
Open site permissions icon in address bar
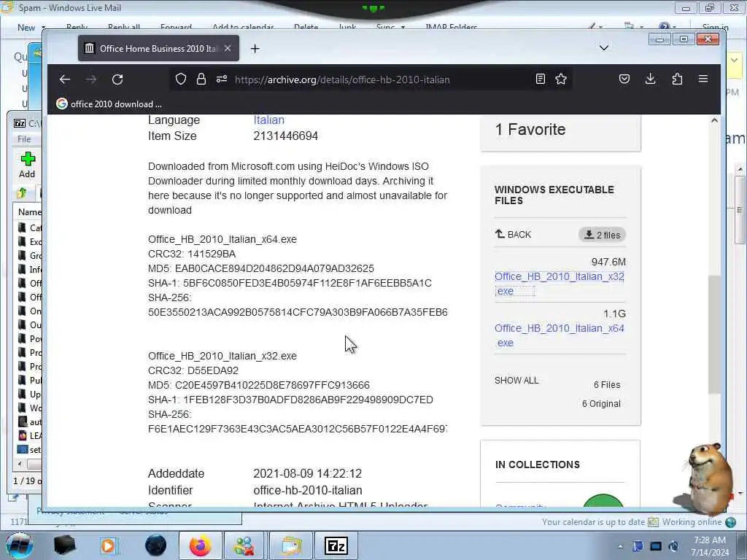[x=222, y=79]
